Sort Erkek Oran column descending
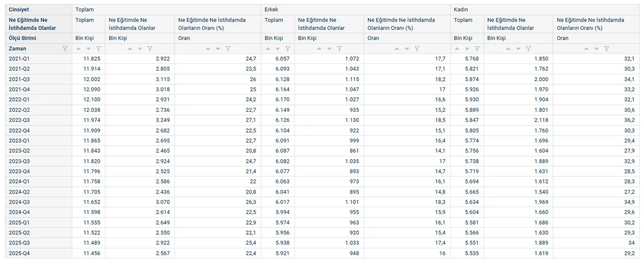The width and height of the screenshot is (644, 266). tap(407, 49)
